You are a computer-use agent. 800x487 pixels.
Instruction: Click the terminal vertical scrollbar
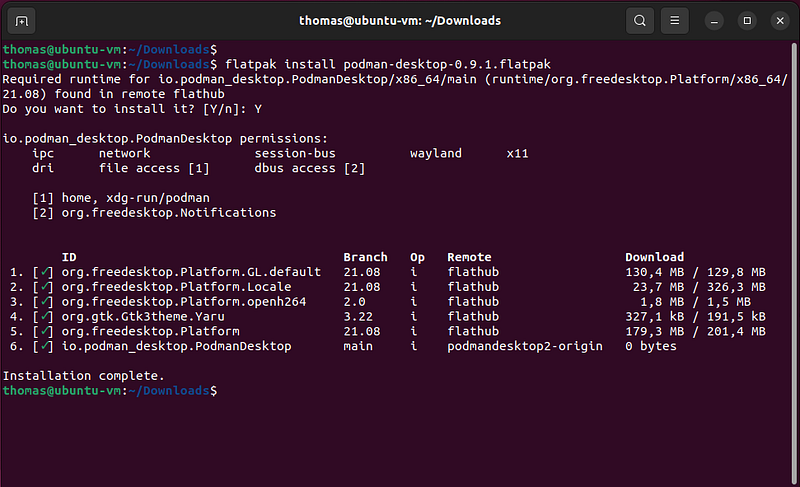[x=794, y=263]
